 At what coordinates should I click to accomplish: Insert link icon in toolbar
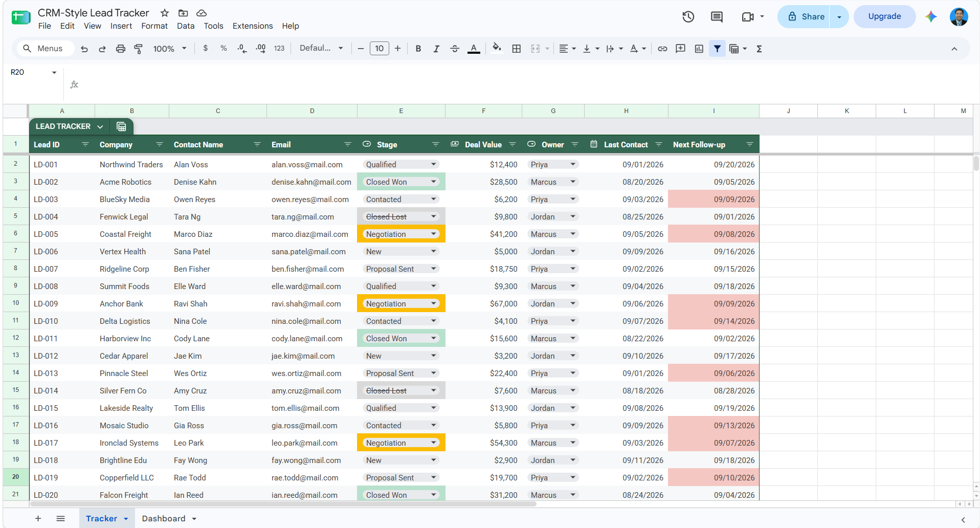coord(662,49)
